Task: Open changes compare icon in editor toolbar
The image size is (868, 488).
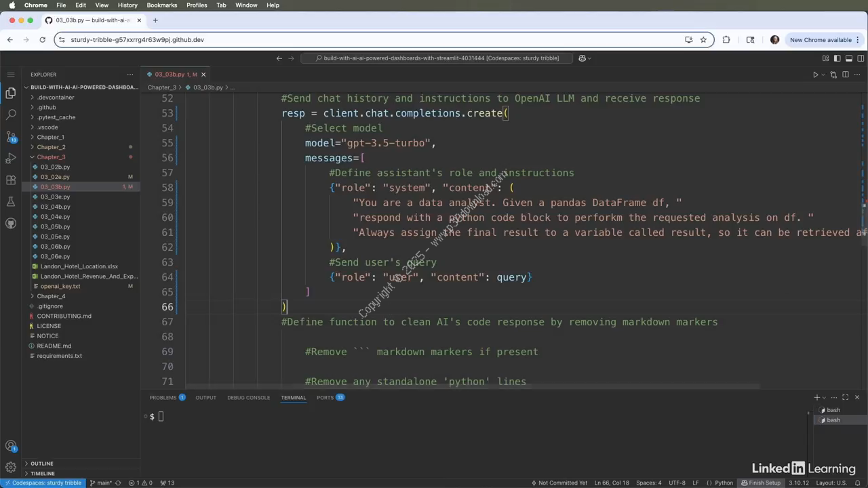Action: click(x=833, y=75)
